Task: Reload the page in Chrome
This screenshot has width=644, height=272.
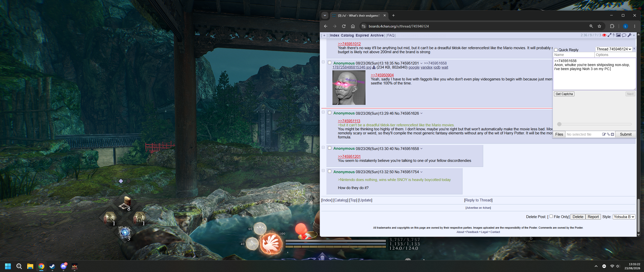Action: click(344, 26)
